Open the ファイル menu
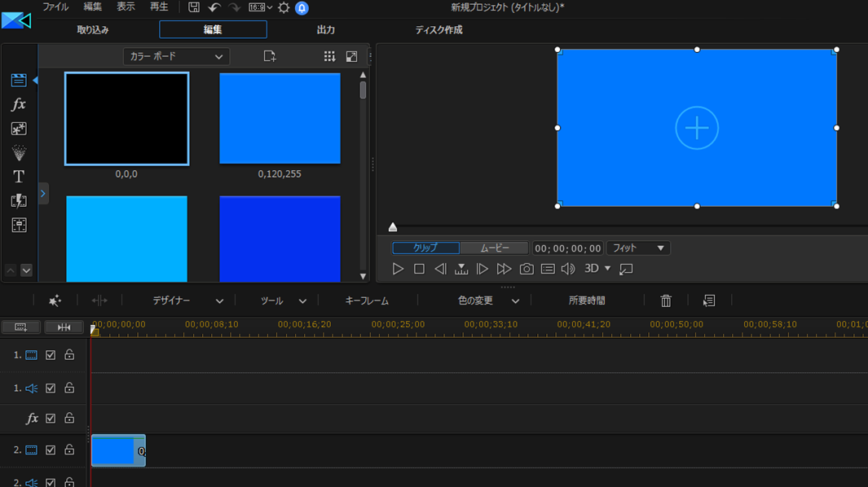 [x=55, y=7]
